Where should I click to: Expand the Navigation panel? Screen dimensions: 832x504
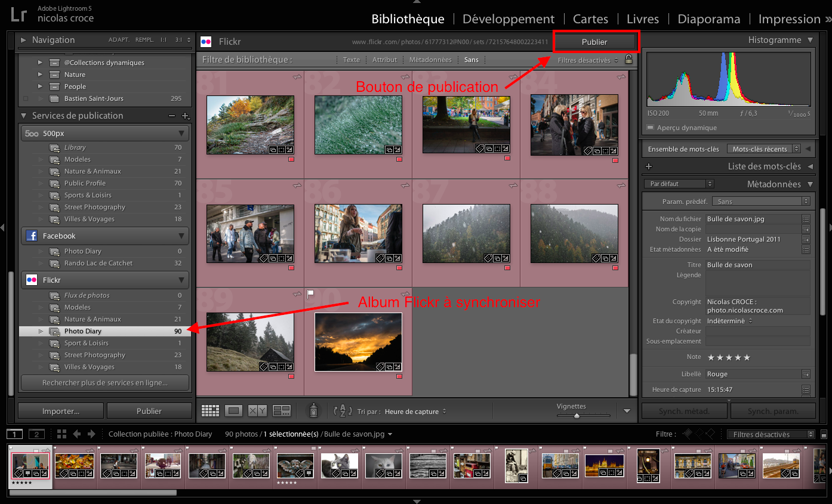23,40
